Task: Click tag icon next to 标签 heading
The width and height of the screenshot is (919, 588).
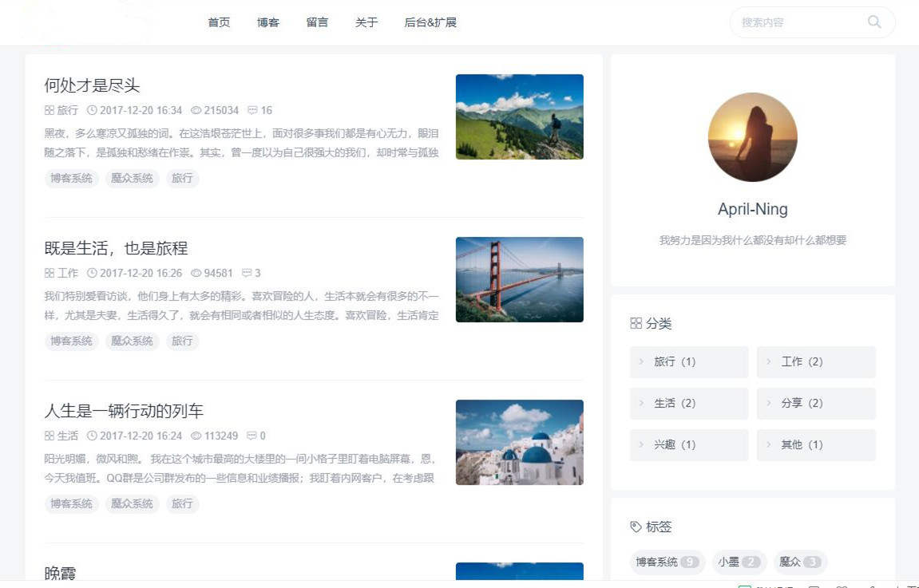Action: (x=636, y=527)
